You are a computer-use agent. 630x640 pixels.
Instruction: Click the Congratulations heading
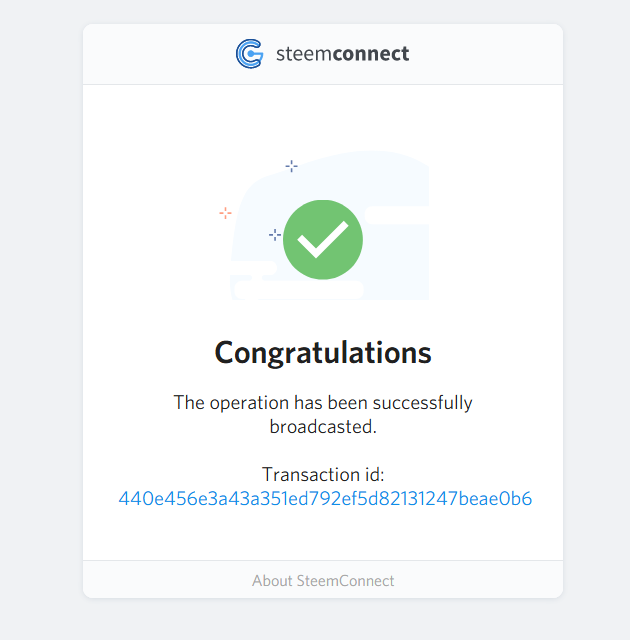(323, 353)
